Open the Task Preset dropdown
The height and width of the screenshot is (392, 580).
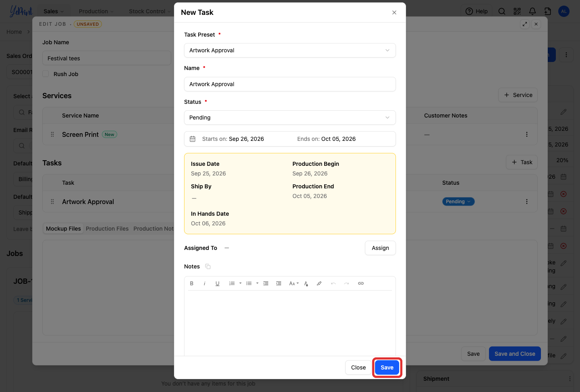coord(290,50)
